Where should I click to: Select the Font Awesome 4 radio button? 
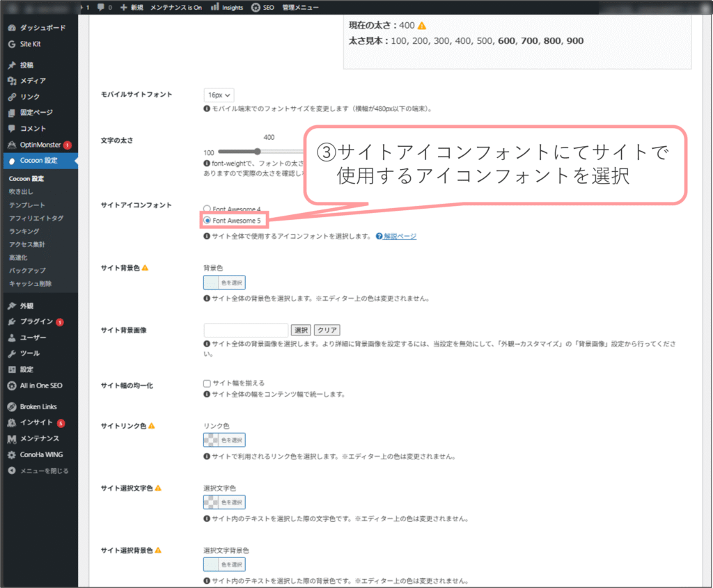(207, 209)
